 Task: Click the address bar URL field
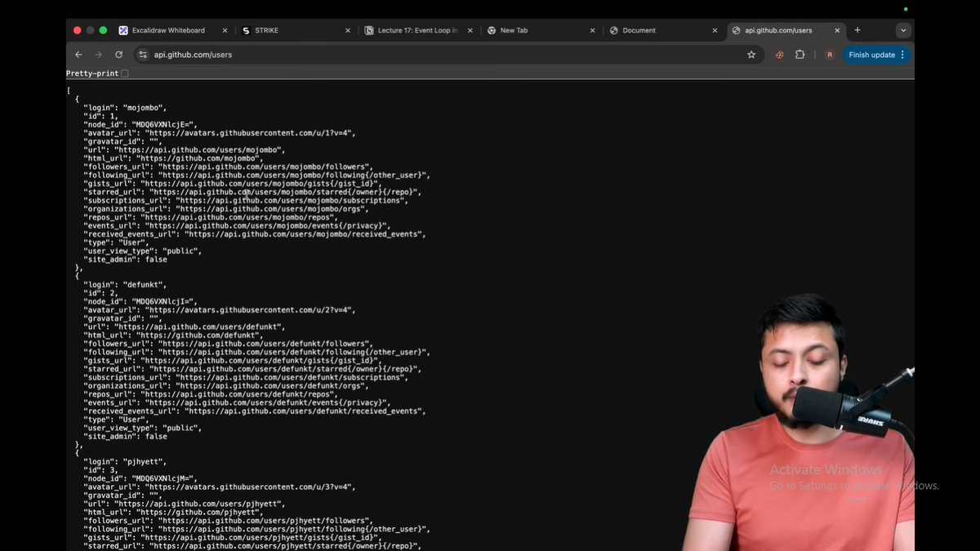(448, 55)
